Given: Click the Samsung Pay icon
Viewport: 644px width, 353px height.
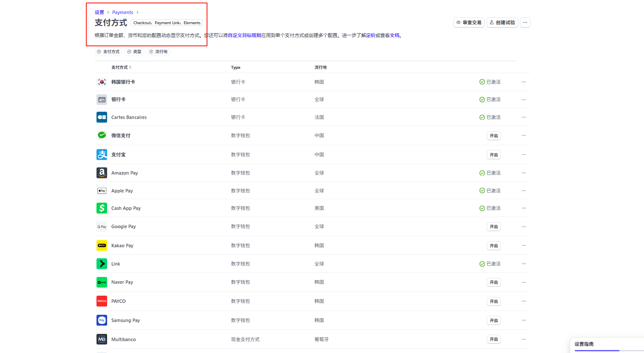Looking at the screenshot, I should [102, 320].
